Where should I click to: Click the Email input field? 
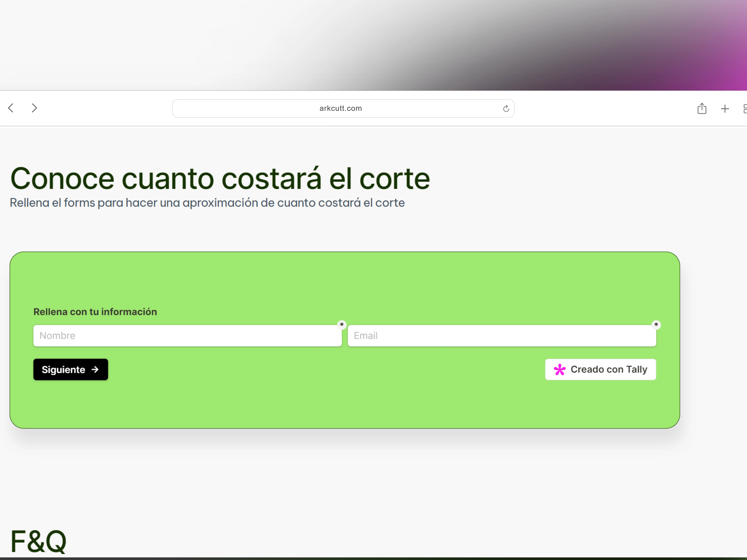(x=502, y=335)
